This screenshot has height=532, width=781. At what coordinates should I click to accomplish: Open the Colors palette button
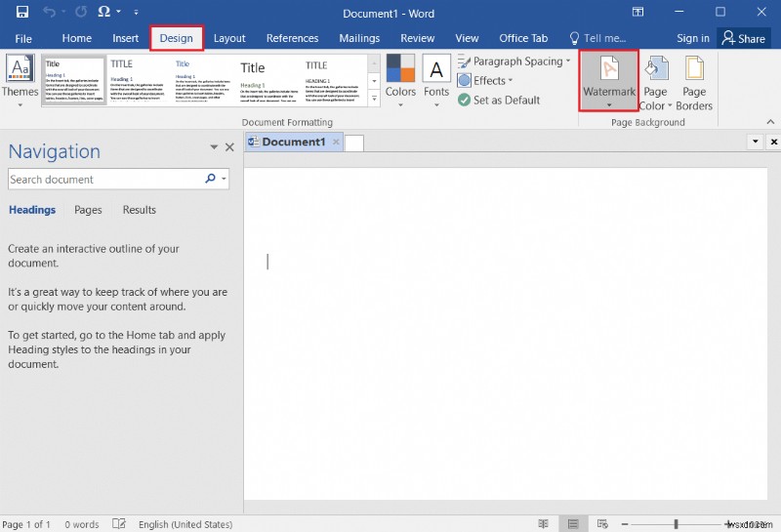[400, 78]
